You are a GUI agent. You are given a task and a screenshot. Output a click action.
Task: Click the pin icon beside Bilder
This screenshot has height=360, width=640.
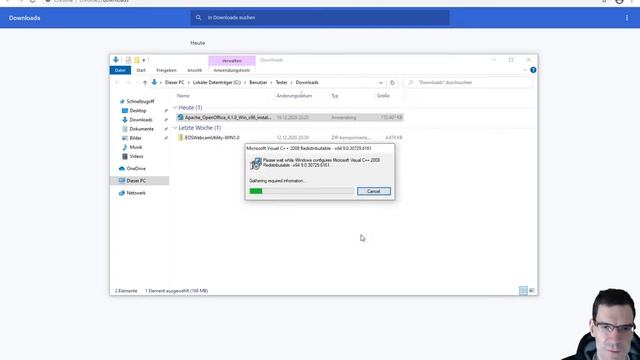click(x=166, y=138)
